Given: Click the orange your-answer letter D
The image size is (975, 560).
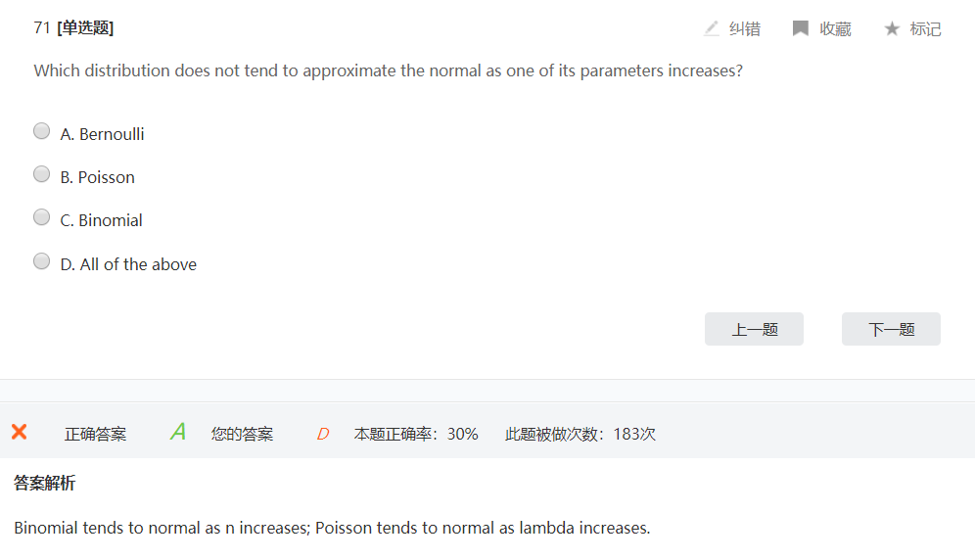Looking at the screenshot, I should [x=323, y=434].
